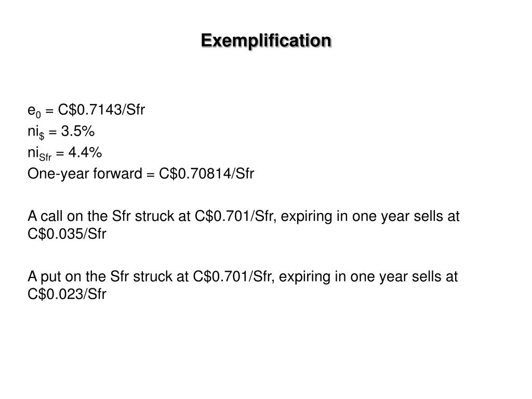Click the word 'put' in second paragraph
Screen dimensions: 532x399
(x=51, y=277)
